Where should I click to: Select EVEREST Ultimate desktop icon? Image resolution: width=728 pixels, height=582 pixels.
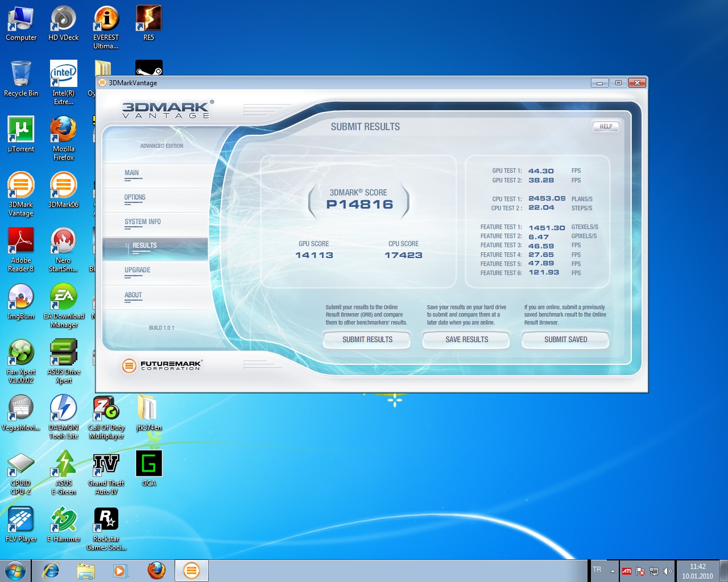[106, 27]
